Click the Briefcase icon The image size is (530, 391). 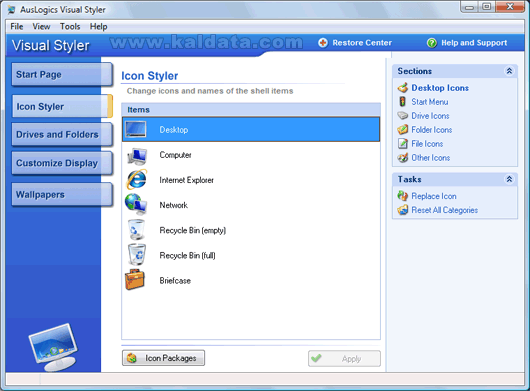pos(135,280)
